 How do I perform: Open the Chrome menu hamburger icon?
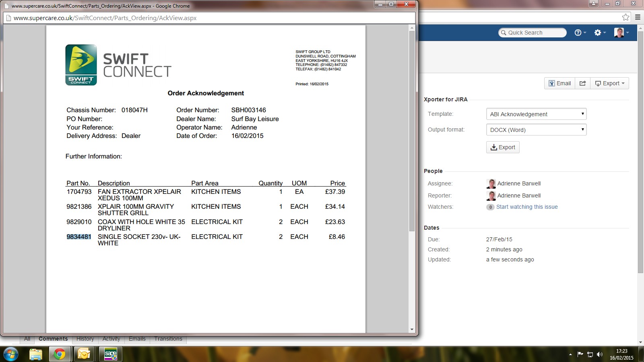(638, 17)
